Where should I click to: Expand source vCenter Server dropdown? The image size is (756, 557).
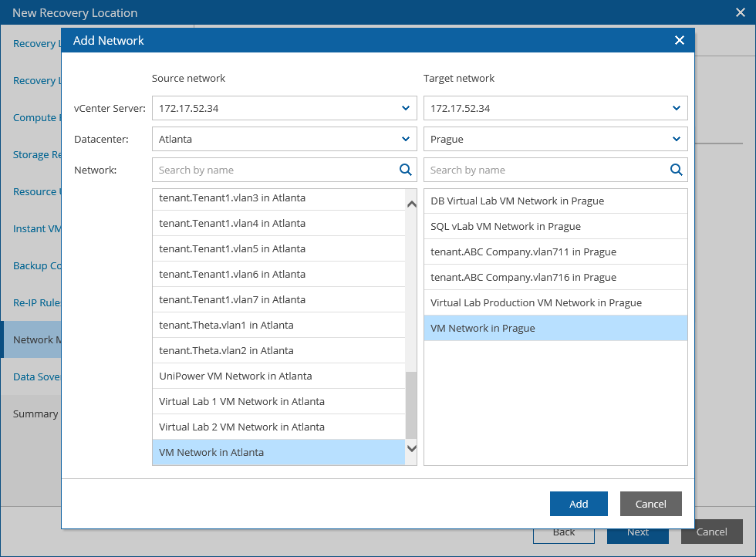click(x=406, y=108)
